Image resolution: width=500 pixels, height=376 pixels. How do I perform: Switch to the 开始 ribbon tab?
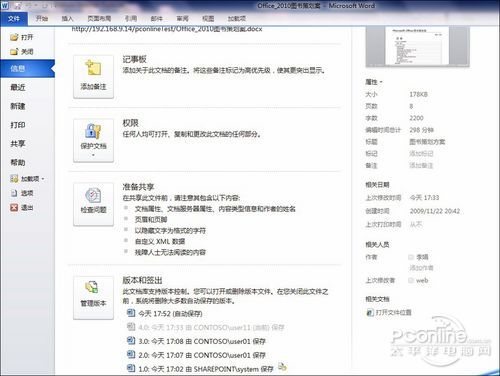click(x=42, y=19)
